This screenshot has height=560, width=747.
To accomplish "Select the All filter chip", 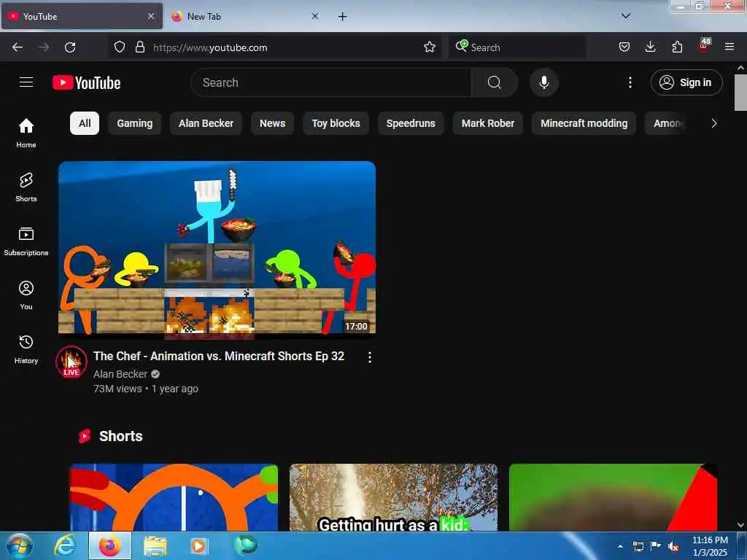I will 85,123.
